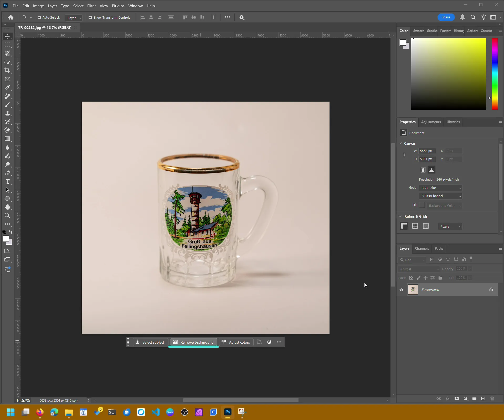Select the Crop tool

[x=7, y=70]
